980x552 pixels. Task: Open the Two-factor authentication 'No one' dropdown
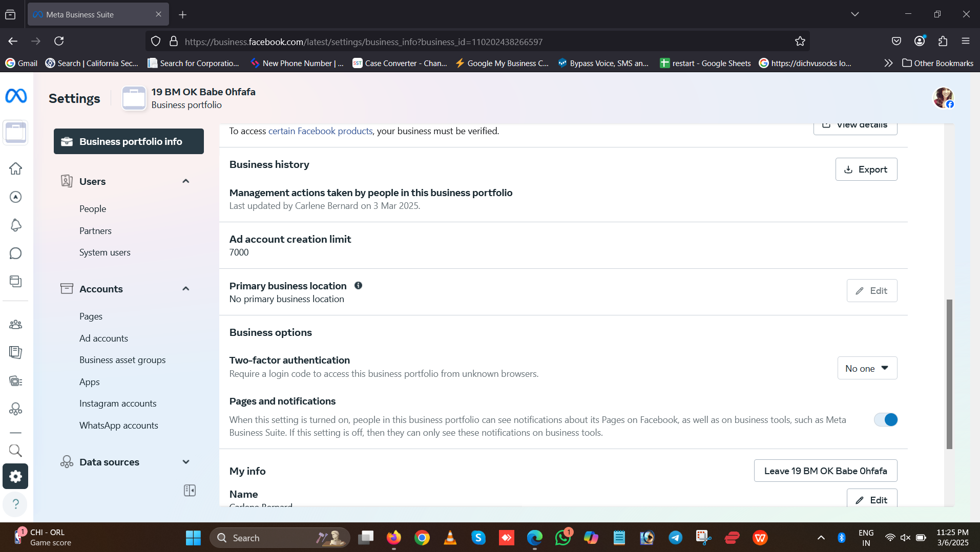click(x=867, y=368)
